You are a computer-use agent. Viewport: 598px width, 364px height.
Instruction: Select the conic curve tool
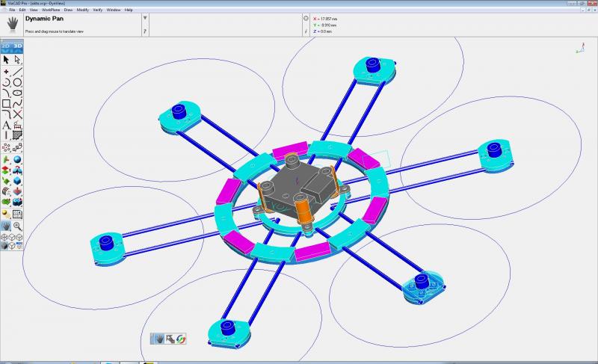tap(6, 93)
